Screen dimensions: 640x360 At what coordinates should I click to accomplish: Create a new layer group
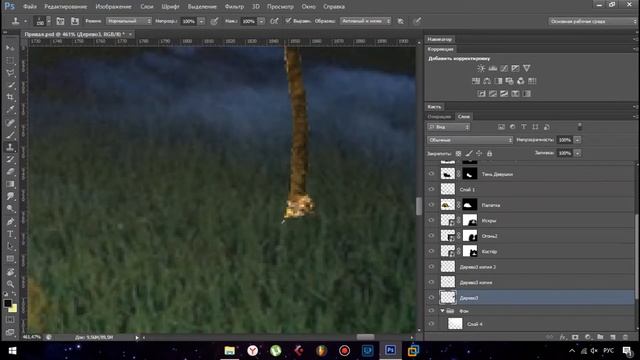pyautogui.click(x=600, y=337)
